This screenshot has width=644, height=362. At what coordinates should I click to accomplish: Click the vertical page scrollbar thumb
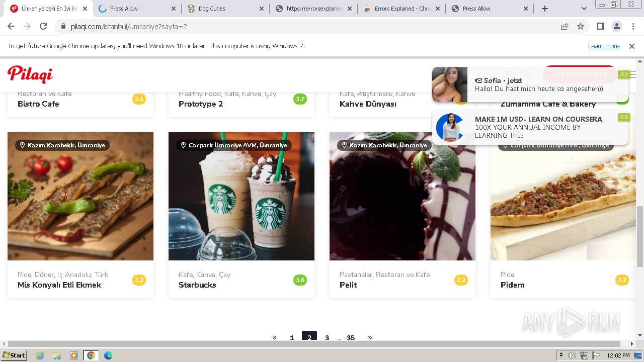pos(640,236)
